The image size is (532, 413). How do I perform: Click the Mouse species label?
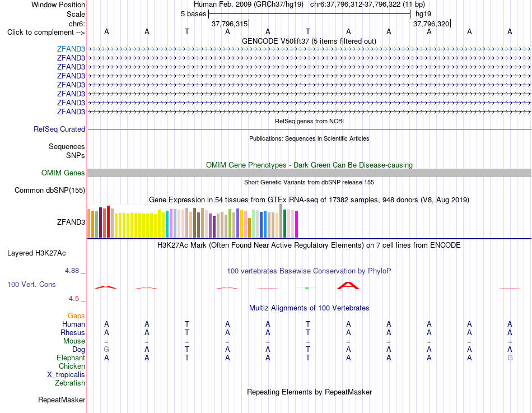pos(74,341)
